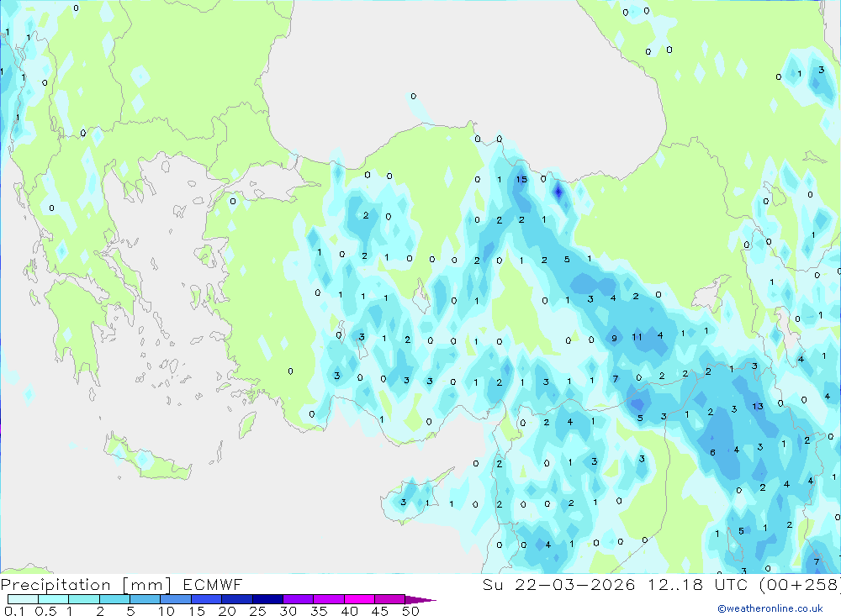The image size is (841, 616).
Task: Click the "11" precipitation value on map
Action: 637,337
